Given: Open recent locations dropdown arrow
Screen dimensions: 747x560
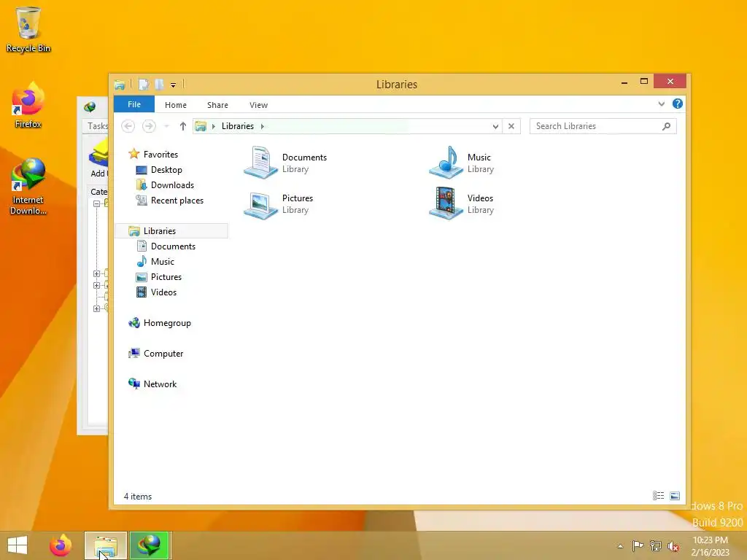Looking at the screenshot, I should [166, 126].
